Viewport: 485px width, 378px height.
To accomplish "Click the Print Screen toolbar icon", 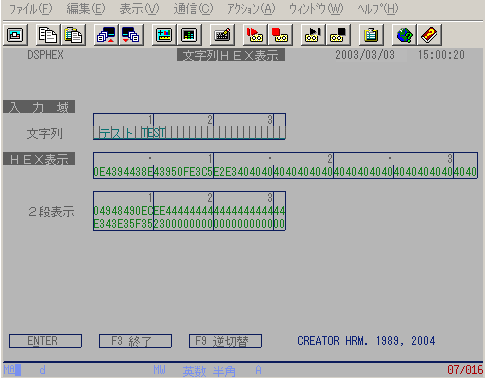I will click(x=15, y=35).
